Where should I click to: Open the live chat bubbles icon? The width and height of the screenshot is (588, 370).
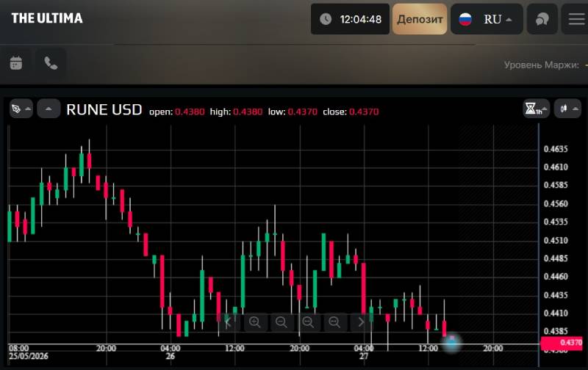click(x=542, y=19)
